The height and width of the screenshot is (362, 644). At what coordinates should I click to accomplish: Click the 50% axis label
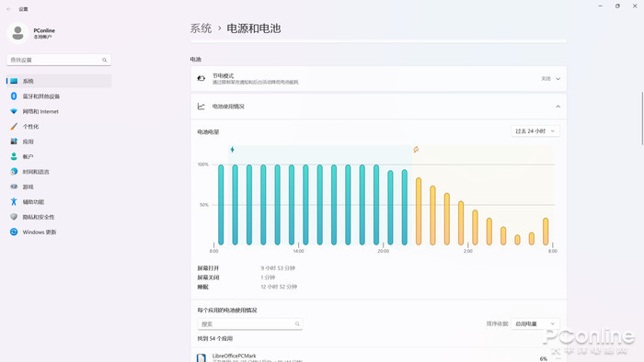pyautogui.click(x=204, y=205)
